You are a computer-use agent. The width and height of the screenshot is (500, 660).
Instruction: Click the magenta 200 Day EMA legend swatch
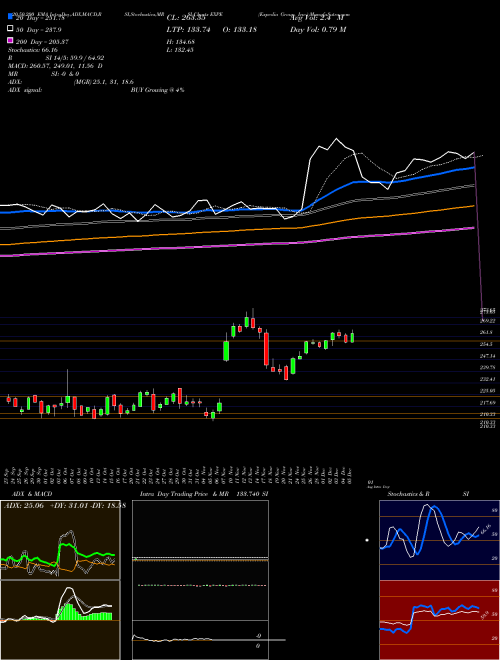pos(10,40)
